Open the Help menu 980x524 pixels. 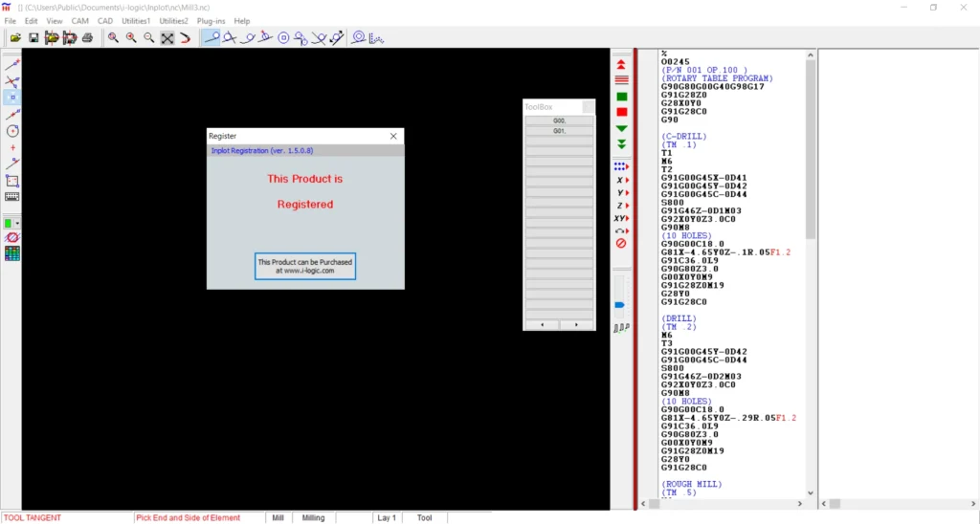point(242,21)
